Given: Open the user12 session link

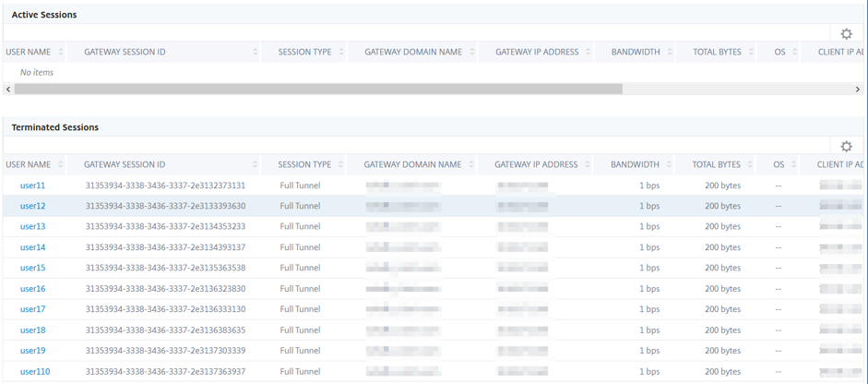Looking at the screenshot, I should (32, 206).
